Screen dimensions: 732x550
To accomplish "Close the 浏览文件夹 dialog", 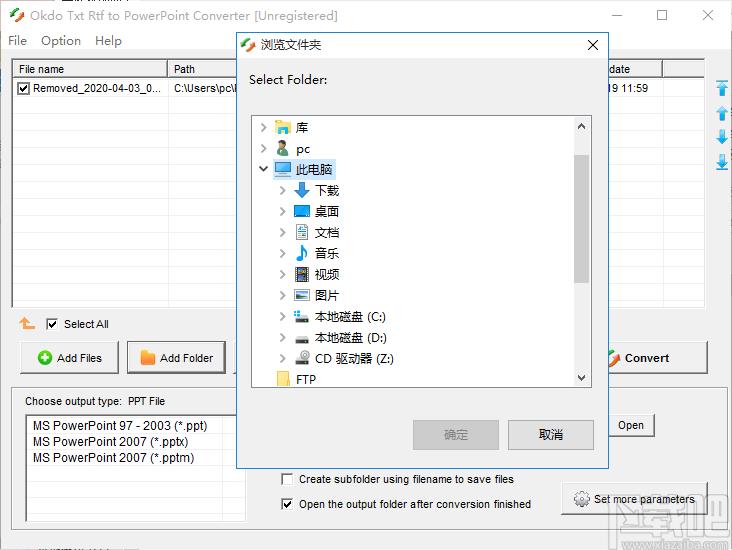I will click(x=593, y=45).
